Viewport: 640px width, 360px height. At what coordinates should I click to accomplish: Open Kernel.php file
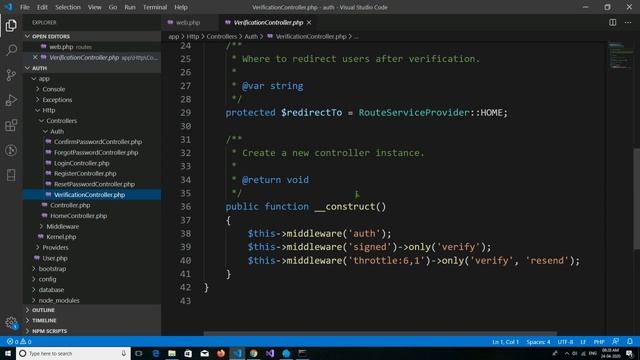(61, 237)
